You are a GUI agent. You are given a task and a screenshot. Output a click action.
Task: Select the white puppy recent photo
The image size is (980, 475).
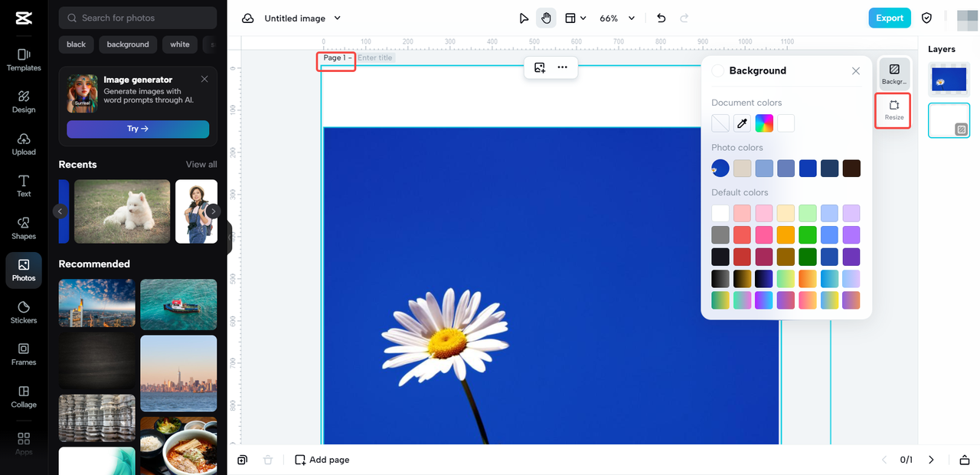(122, 211)
